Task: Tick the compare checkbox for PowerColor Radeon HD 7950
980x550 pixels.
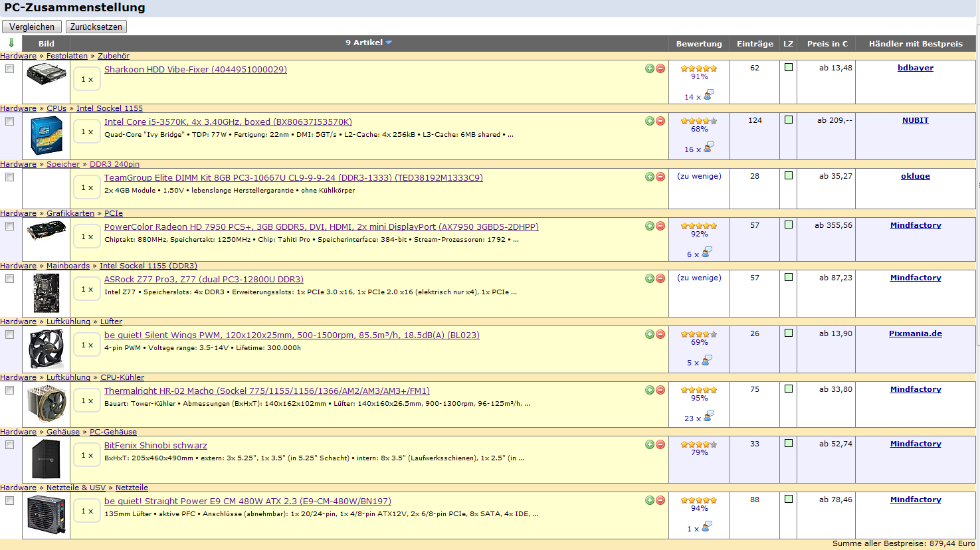Action: [x=9, y=226]
